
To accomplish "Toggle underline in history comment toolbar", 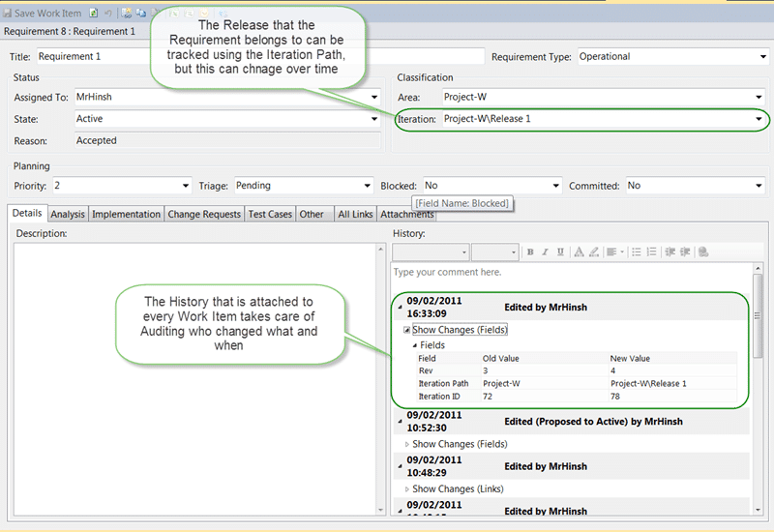I will 560,252.
